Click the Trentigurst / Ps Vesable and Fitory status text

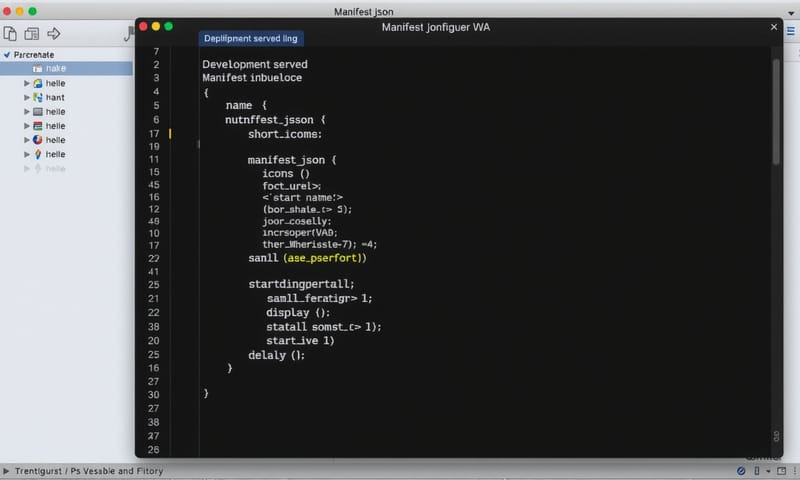[x=89, y=471]
